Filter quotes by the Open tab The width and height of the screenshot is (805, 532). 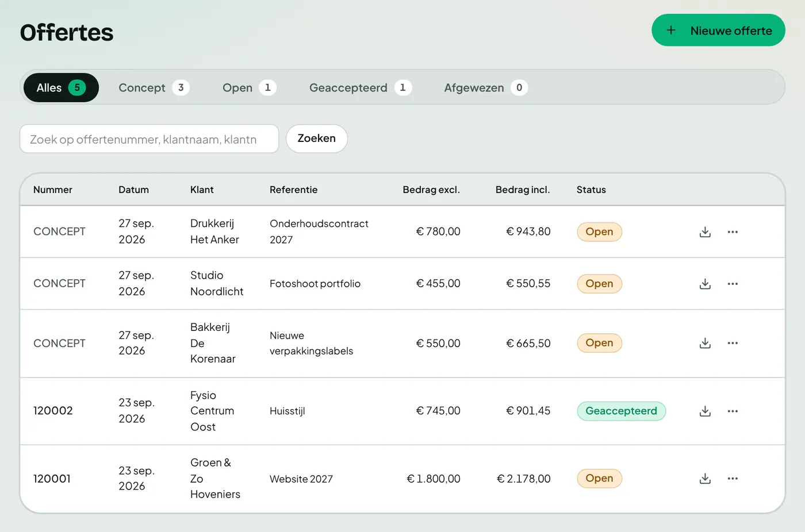pyautogui.click(x=250, y=87)
